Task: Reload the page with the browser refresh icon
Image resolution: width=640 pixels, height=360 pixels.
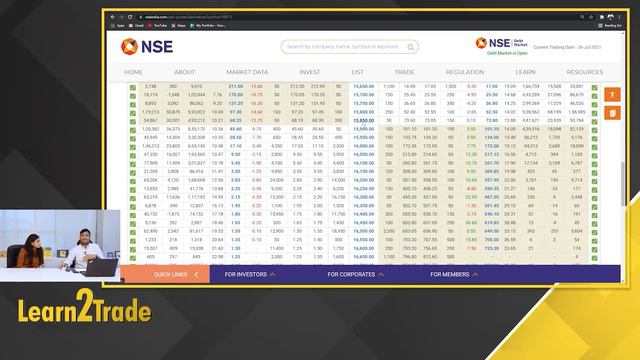Action: (130, 17)
